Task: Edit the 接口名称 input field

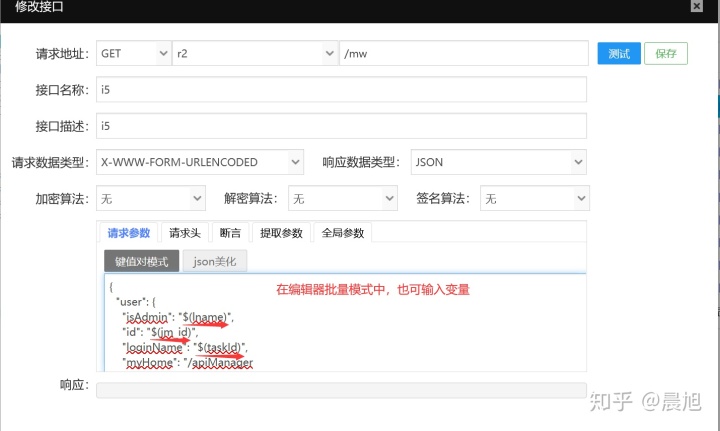Action: [341, 90]
